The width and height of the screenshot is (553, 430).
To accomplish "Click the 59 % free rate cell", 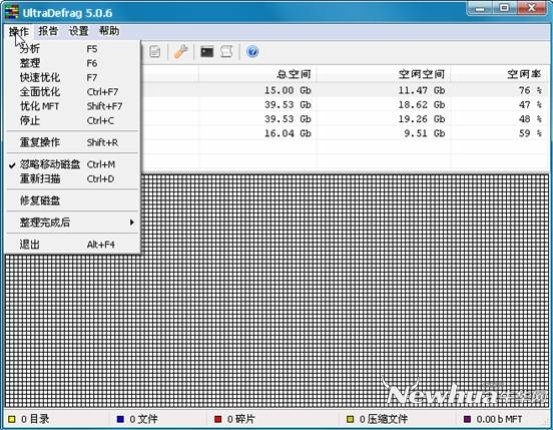I will point(530,133).
